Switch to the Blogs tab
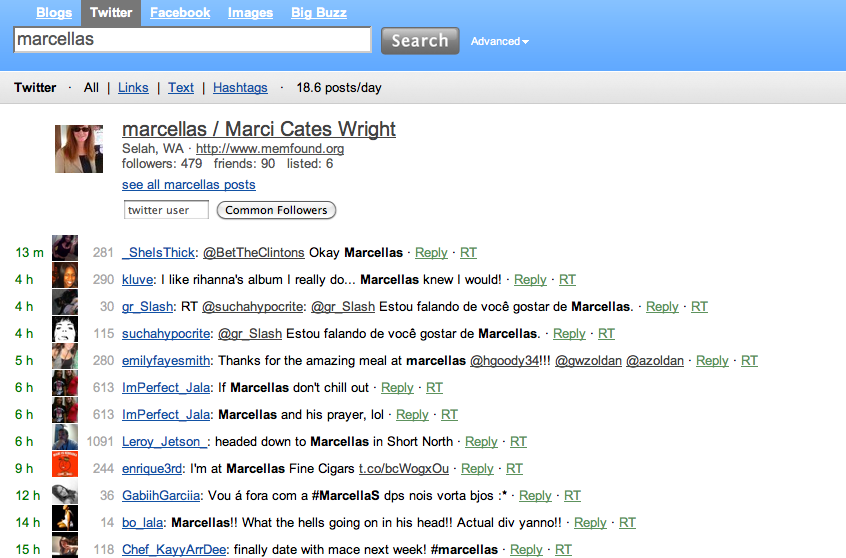The height and width of the screenshot is (558, 846). tap(54, 13)
